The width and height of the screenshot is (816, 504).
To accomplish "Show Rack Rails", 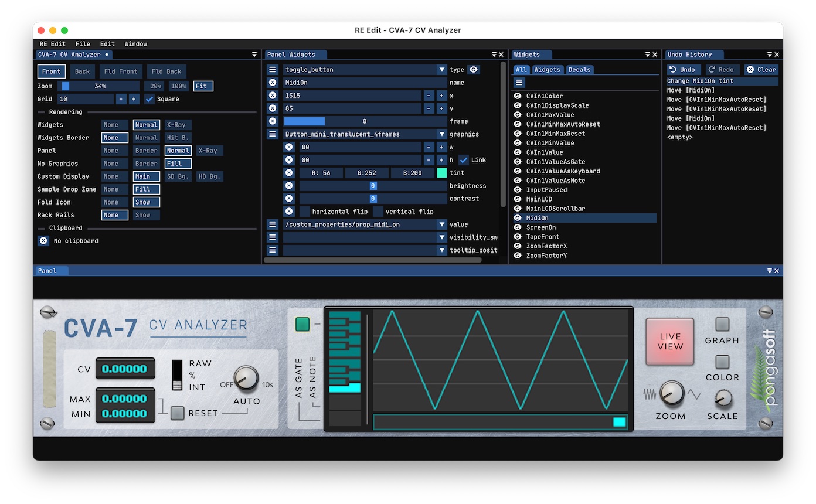I will pyautogui.click(x=146, y=215).
